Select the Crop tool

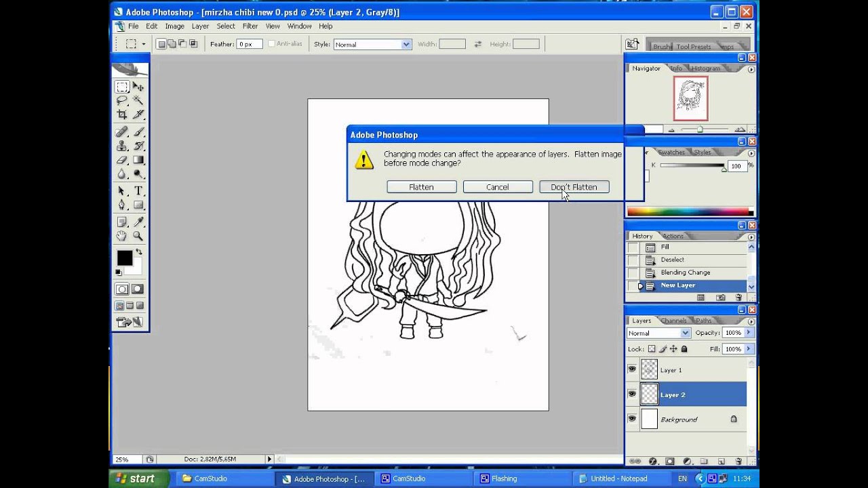(x=122, y=115)
